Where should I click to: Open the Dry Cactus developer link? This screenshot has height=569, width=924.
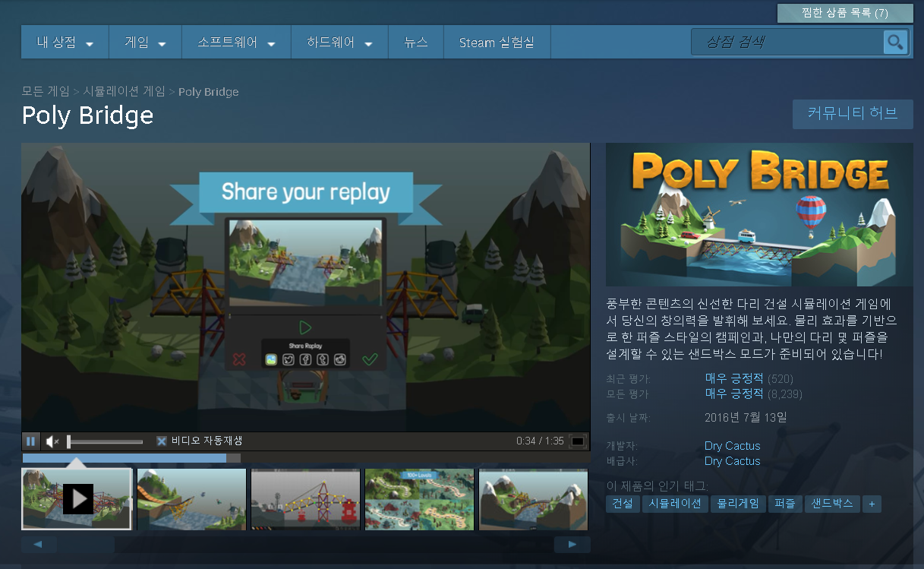[x=732, y=446]
